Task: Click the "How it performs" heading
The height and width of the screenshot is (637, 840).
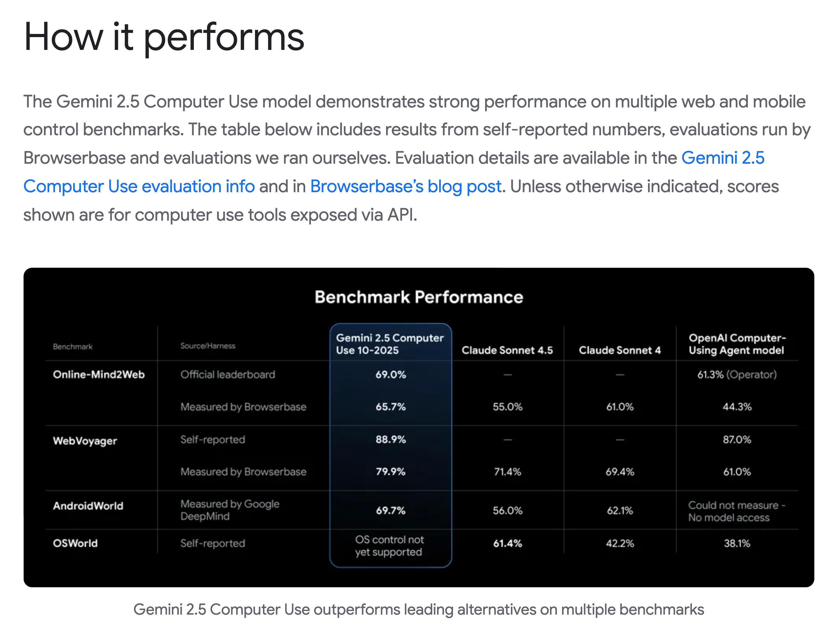Action: pos(164,37)
